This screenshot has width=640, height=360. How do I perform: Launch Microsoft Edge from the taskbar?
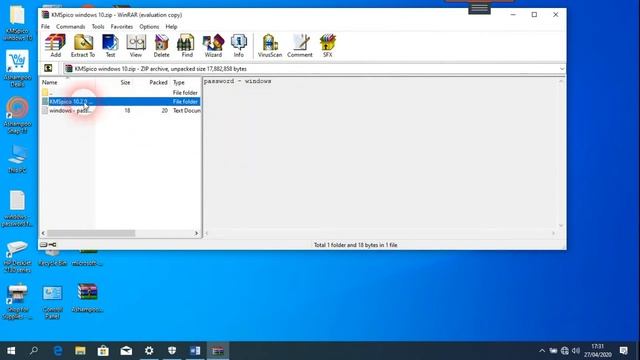point(58,351)
